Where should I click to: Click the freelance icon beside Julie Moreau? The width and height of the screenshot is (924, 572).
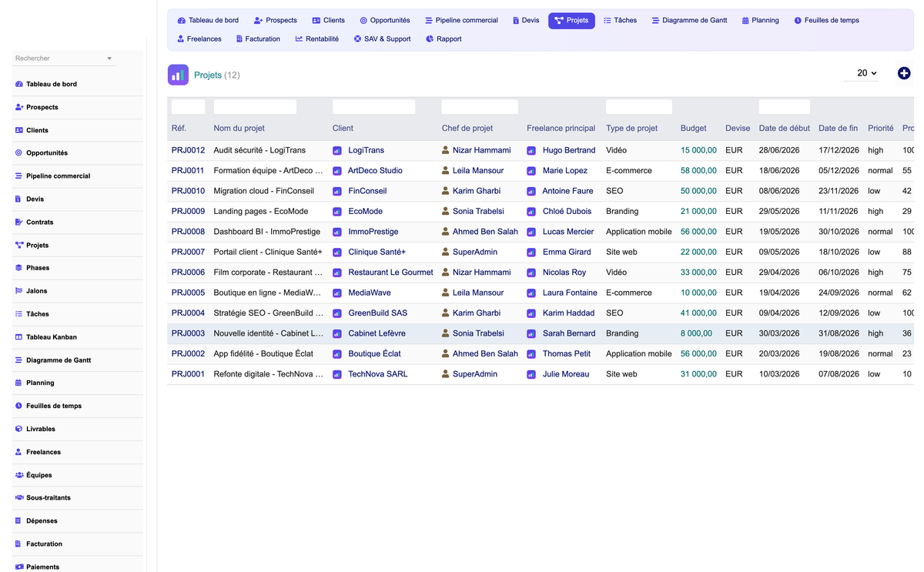click(531, 374)
